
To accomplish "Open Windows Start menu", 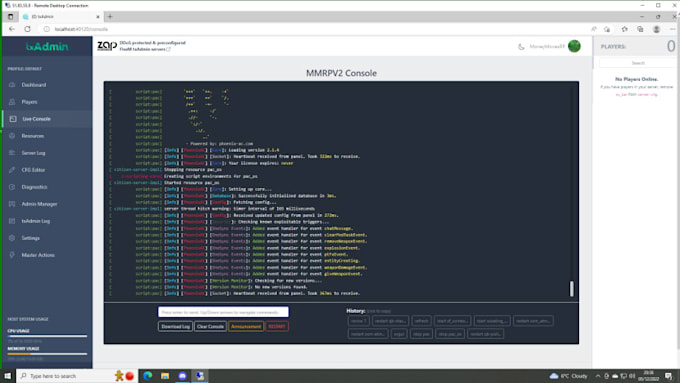I will tap(8, 376).
